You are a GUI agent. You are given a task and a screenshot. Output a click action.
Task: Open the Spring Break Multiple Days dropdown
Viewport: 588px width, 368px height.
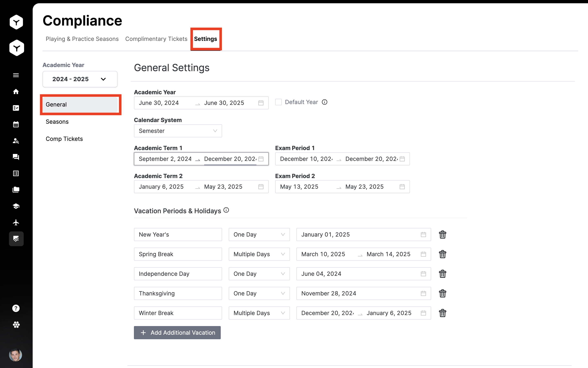pos(259,254)
